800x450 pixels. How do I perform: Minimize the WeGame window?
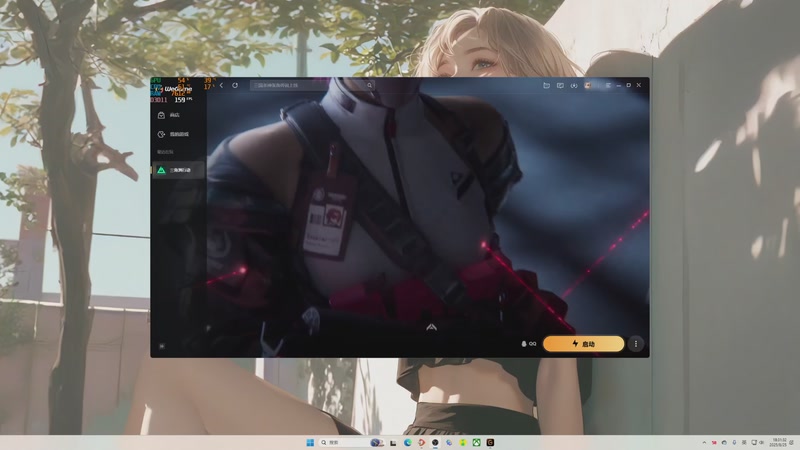pyautogui.click(x=618, y=85)
